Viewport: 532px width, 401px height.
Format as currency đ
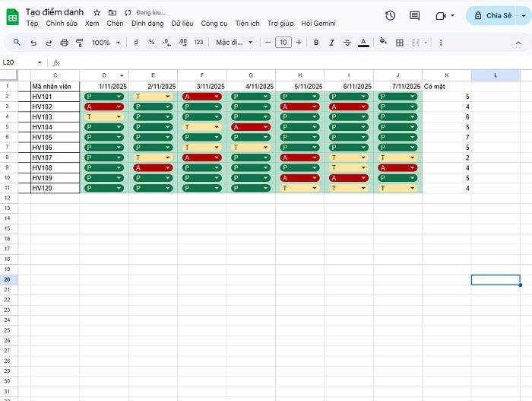136,43
